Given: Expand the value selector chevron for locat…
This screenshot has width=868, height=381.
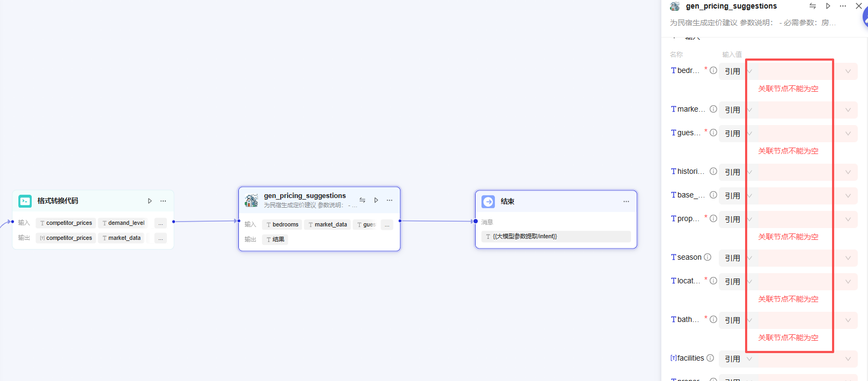Looking at the screenshot, I should (x=848, y=281).
